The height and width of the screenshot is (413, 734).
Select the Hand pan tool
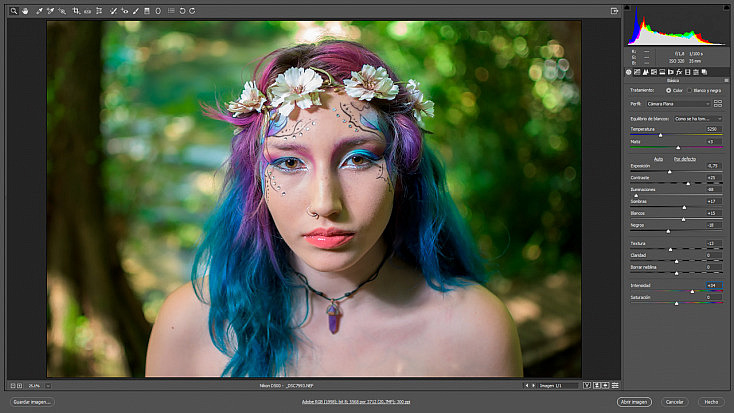(x=25, y=11)
